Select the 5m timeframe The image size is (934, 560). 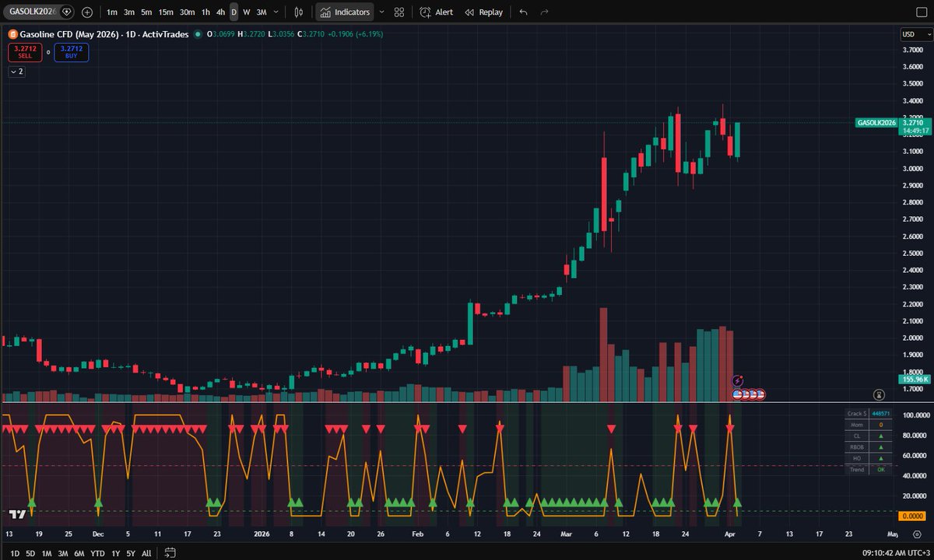[146, 12]
